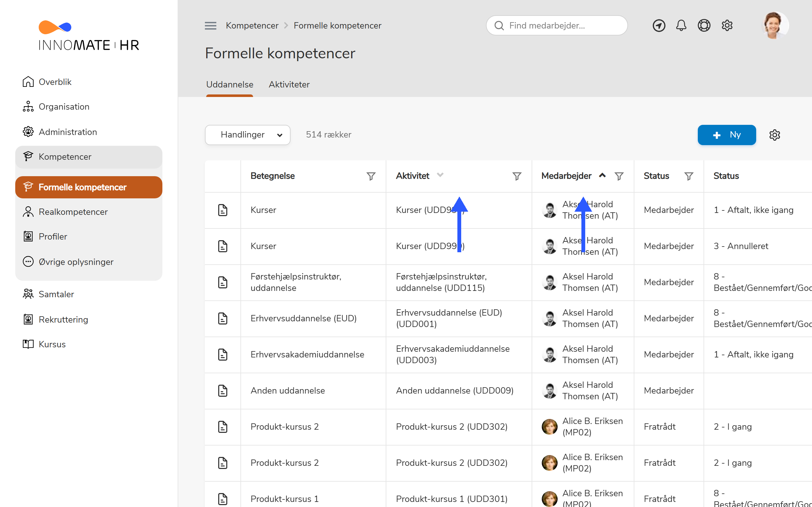Image resolution: width=812 pixels, height=507 pixels.
Task: Switch to the Aktiviteter tab
Action: point(289,85)
